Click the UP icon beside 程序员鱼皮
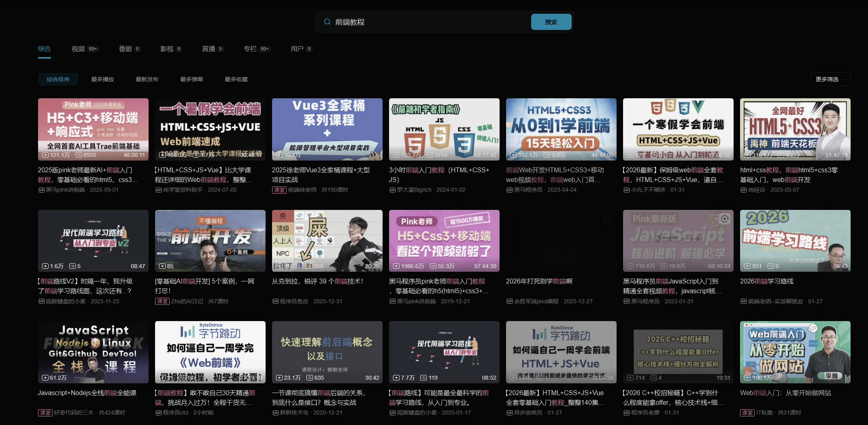The height and width of the screenshot is (425, 868). click(275, 301)
